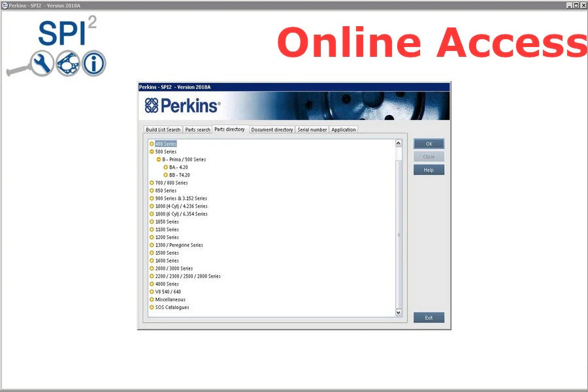The width and height of the screenshot is (588, 392).
Task: Open the Parts search tab
Action: tap(197, 129)
